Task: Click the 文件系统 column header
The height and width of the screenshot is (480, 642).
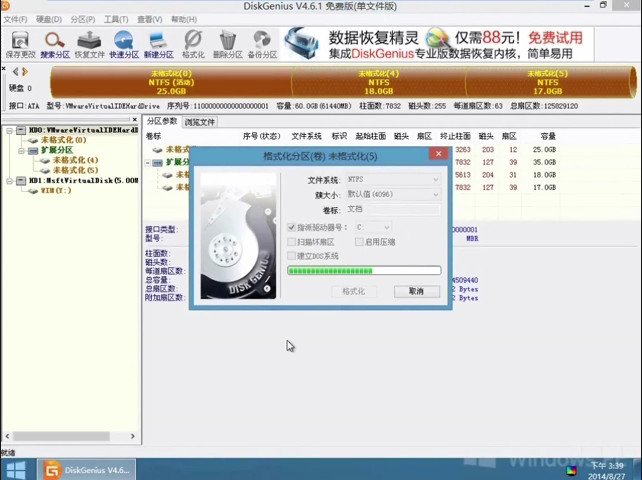Action: coord(307,136)
